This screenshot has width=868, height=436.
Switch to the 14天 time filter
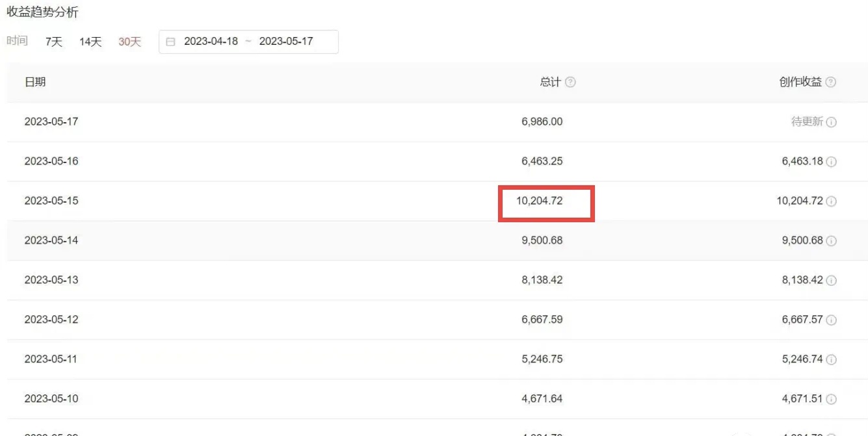[90, 41]
